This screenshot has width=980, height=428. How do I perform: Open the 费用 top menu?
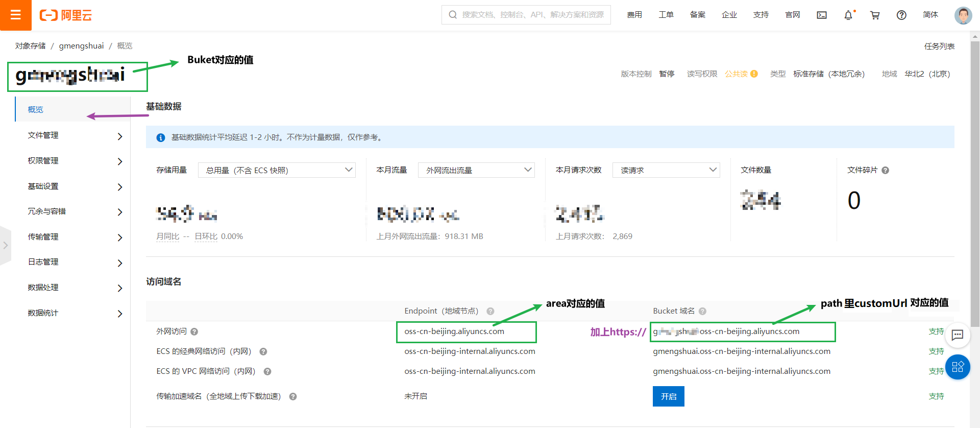[x=634, y=15]
